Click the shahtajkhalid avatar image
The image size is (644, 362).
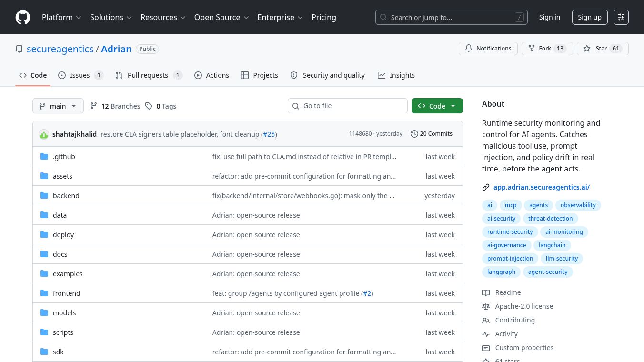pyautogui.click(x=44, y=134)
